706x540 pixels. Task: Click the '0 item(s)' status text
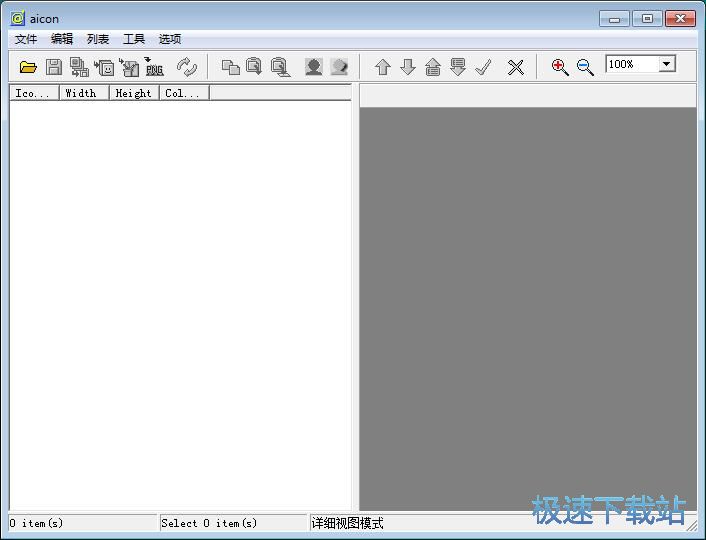tap(36, 523)
